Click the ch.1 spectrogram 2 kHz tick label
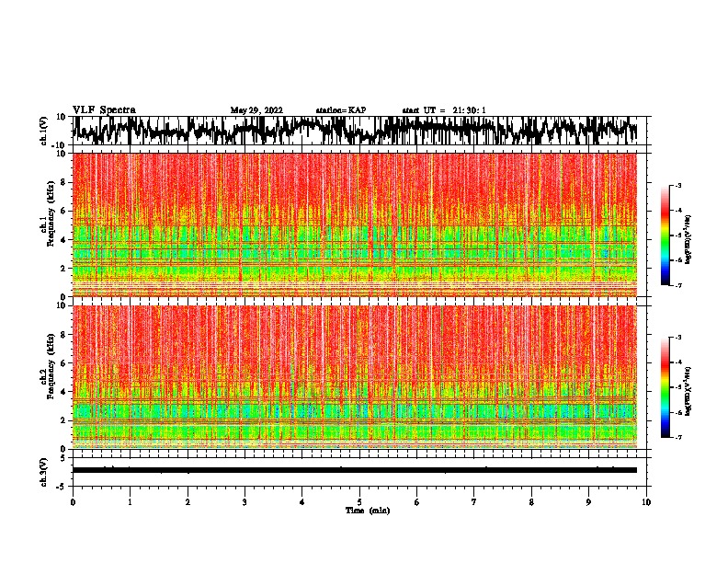 [x=64, y=269]
